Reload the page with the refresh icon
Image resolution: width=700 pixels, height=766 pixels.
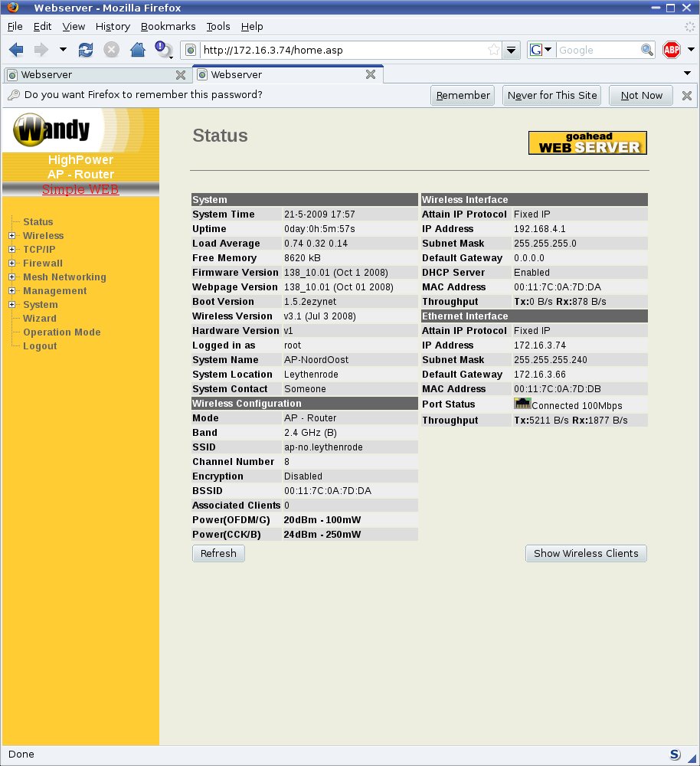[x=86, y=50]
